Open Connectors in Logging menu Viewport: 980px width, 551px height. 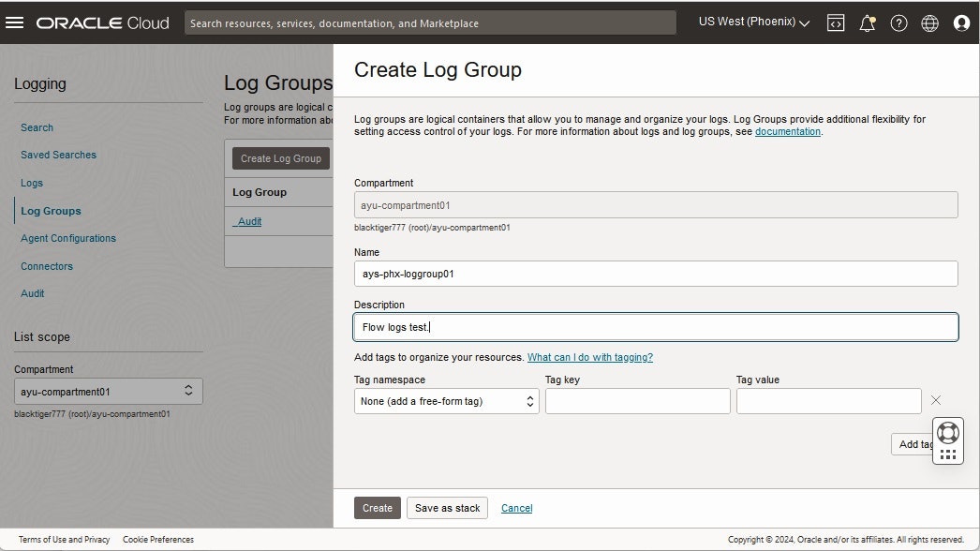[47, 266]
